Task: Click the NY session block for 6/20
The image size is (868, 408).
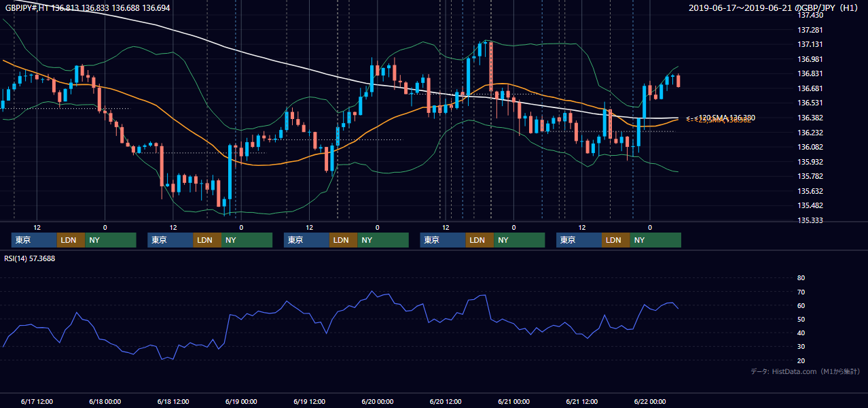Action: click(x=520, y=240)
